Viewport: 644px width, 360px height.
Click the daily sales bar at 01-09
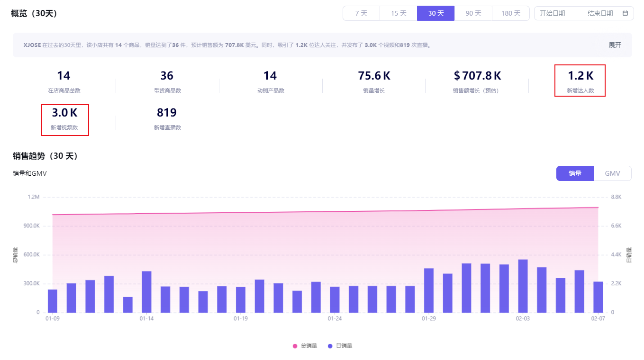tap(53, 301)
